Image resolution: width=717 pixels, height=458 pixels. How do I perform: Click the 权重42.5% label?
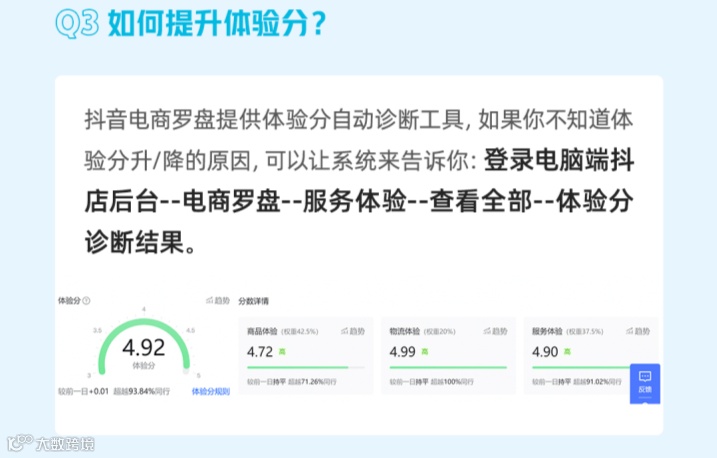[300, 331]
